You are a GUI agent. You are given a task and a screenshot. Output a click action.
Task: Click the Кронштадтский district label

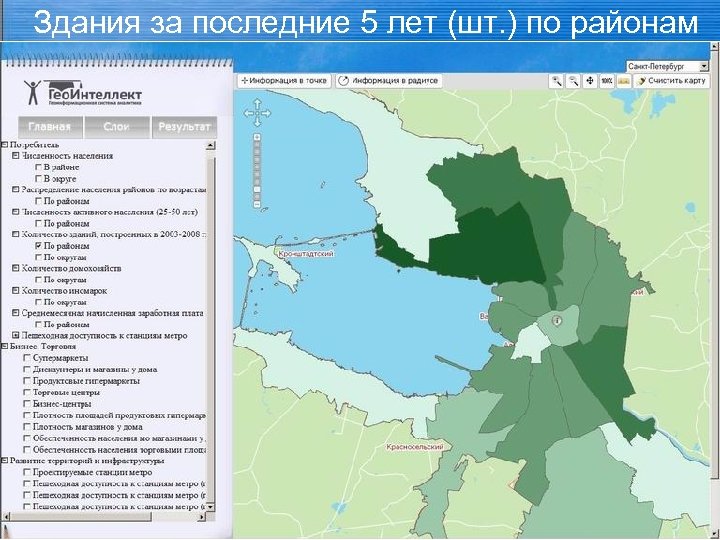(x=306, y=254)
